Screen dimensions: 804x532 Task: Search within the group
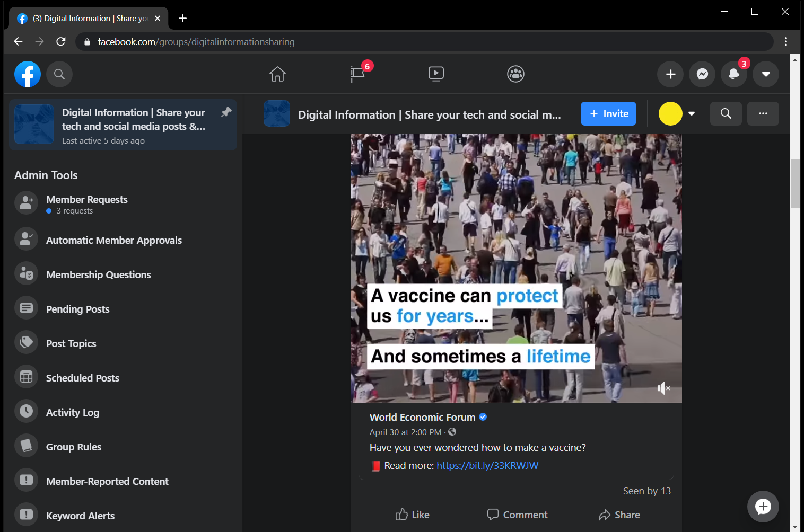coord(726,113)
